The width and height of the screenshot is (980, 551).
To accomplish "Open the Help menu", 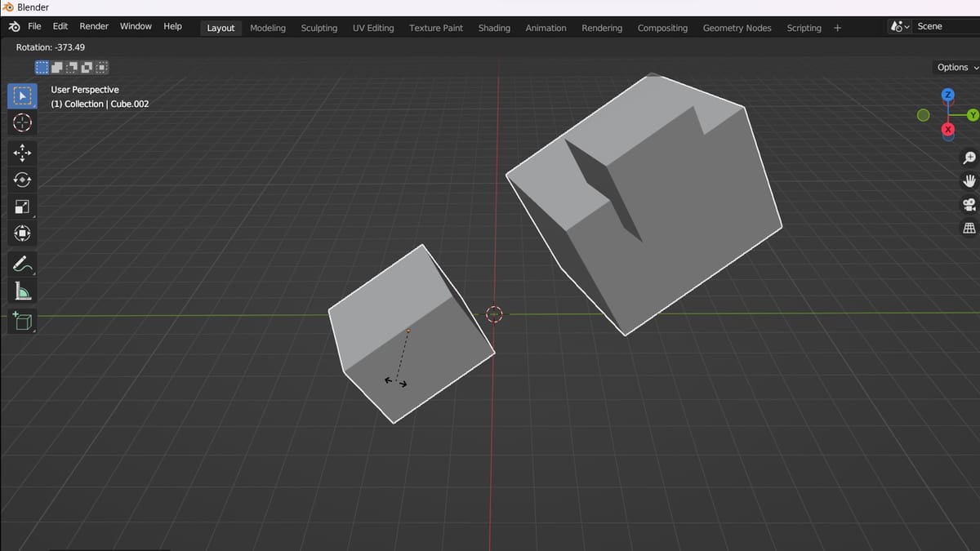I will point(172,26).
